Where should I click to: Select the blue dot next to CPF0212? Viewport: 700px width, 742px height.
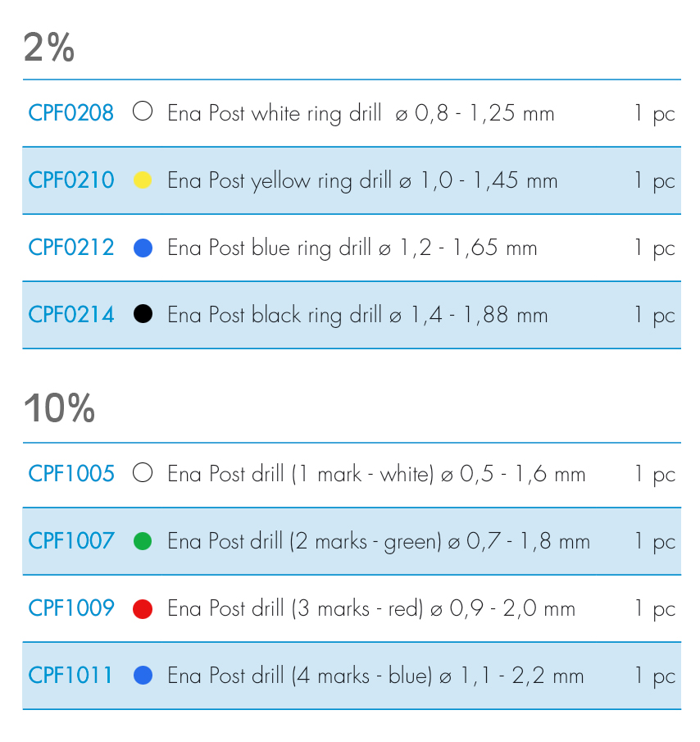143,247
